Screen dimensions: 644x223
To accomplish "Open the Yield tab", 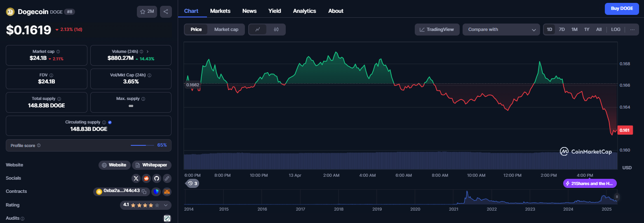I will pyautogui.click(x=275, y=11).
